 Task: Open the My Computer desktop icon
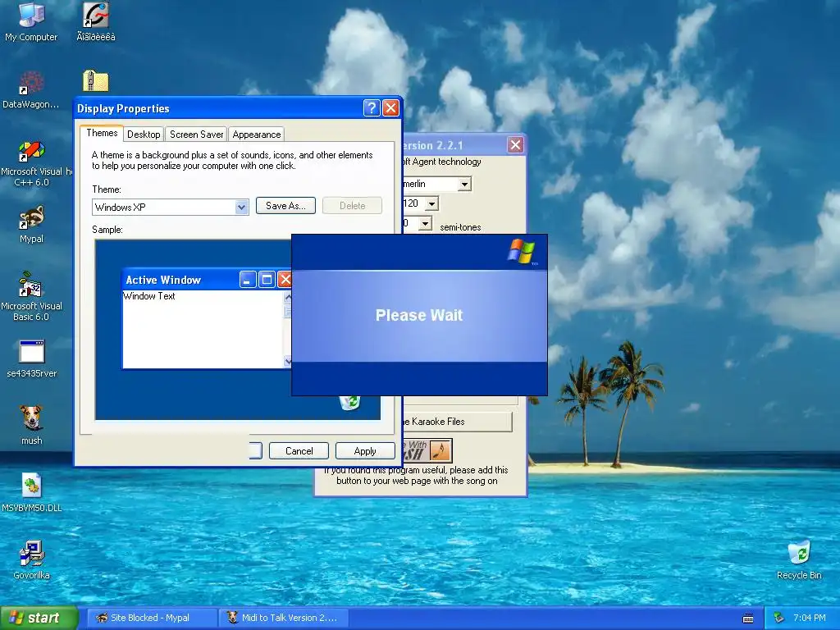pos(31,21)
